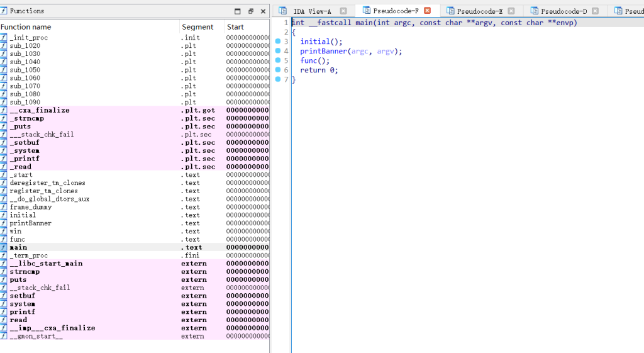Click the function icon beside printBanner
Screen dimensions: 644x353
coord(4,223)
